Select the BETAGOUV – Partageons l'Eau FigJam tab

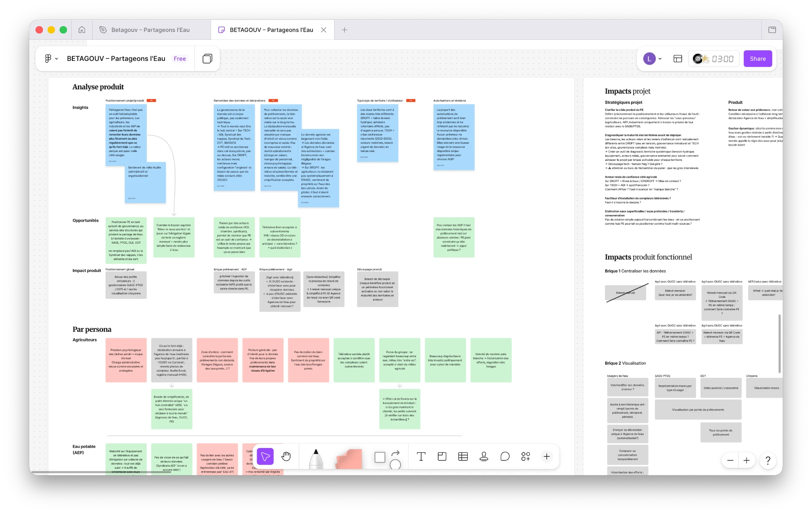(x=271, y=30)
